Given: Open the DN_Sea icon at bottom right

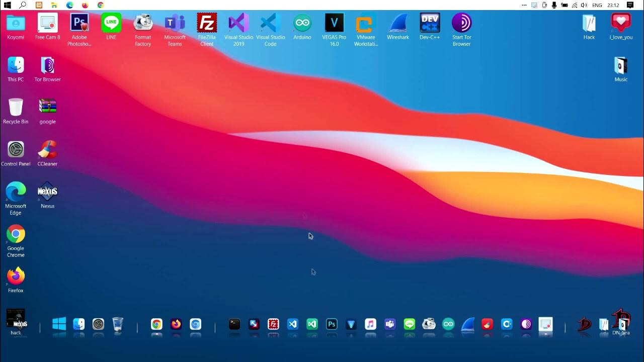Looking at the screenshot, I should click(621, 322).
